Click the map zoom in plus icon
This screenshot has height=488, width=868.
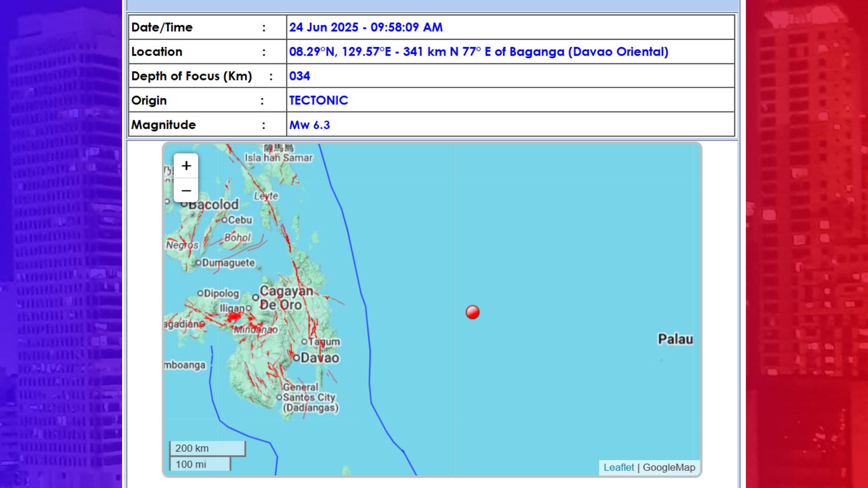pos(186,166)
